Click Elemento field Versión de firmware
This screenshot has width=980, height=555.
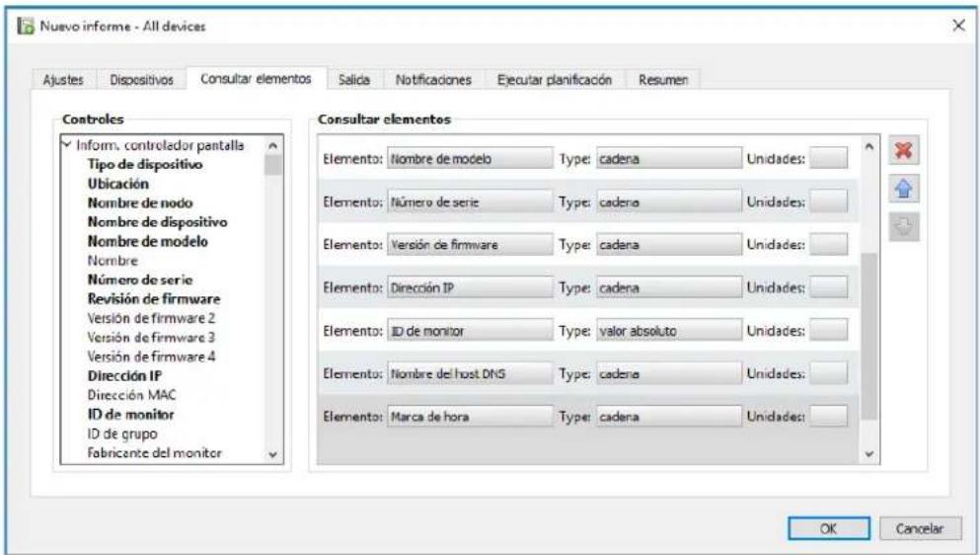[x=470, y=245]
